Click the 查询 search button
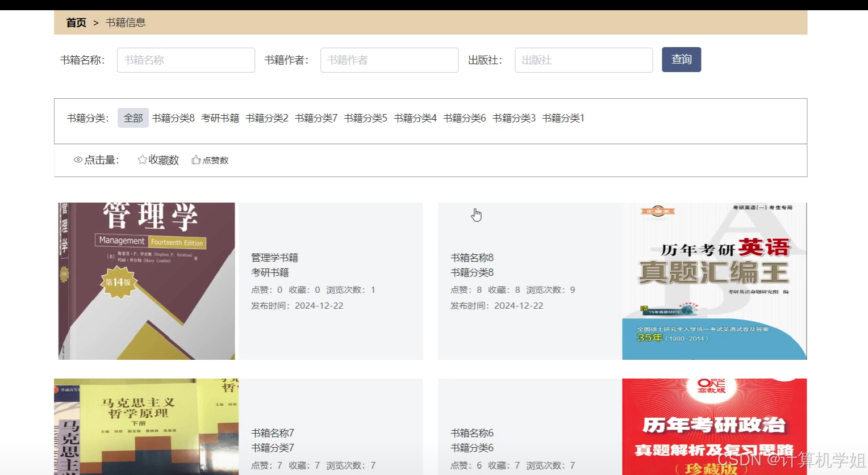Viewport: 868px width, 475px height. pyautogui.click(x=681, y=60)
